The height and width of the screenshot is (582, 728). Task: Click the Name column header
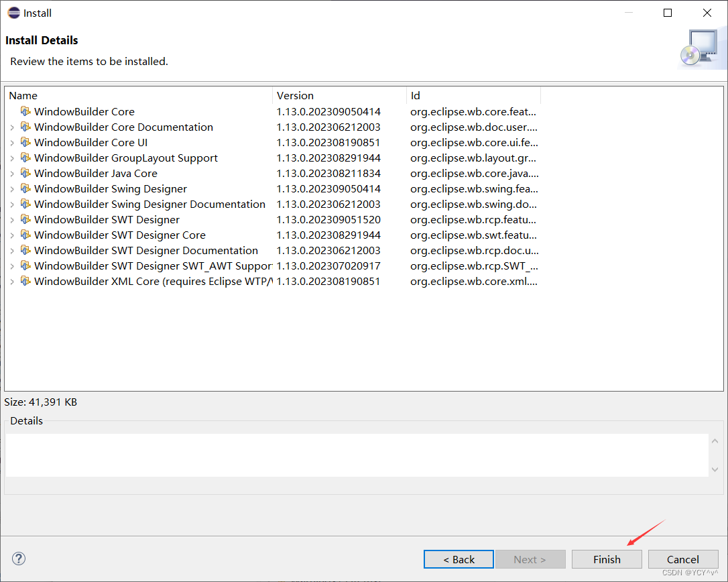tap(139, 95)
